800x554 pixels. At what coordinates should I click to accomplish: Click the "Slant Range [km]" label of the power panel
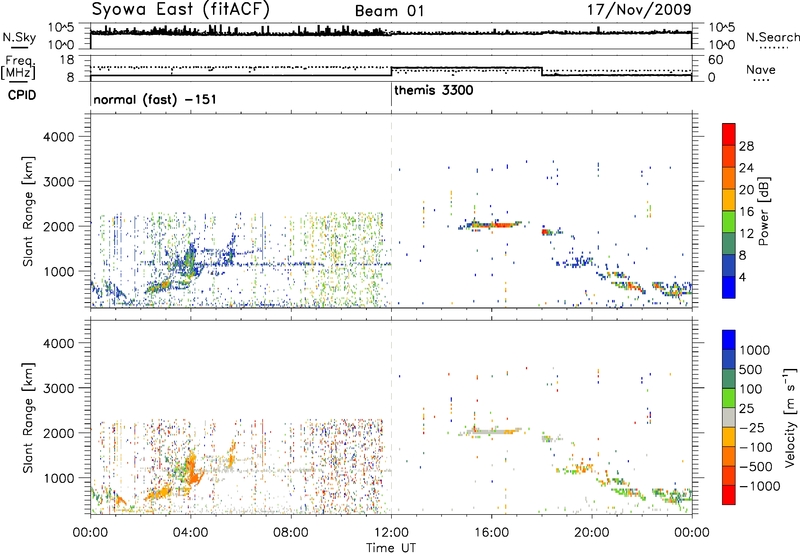click(28, 211)
